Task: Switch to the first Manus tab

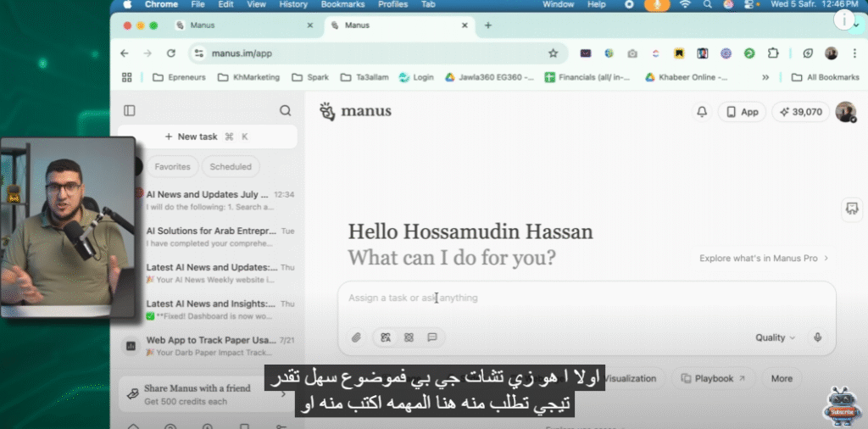Action: click(245, 25)
